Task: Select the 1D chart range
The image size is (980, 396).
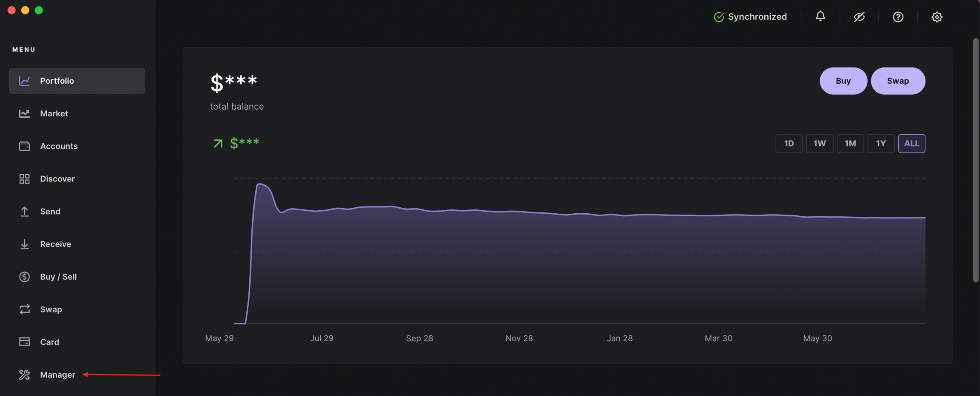Action: point(789,144)
